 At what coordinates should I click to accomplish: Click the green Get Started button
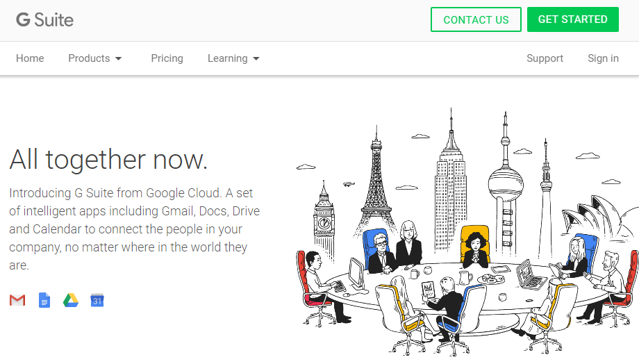[573, 19]
